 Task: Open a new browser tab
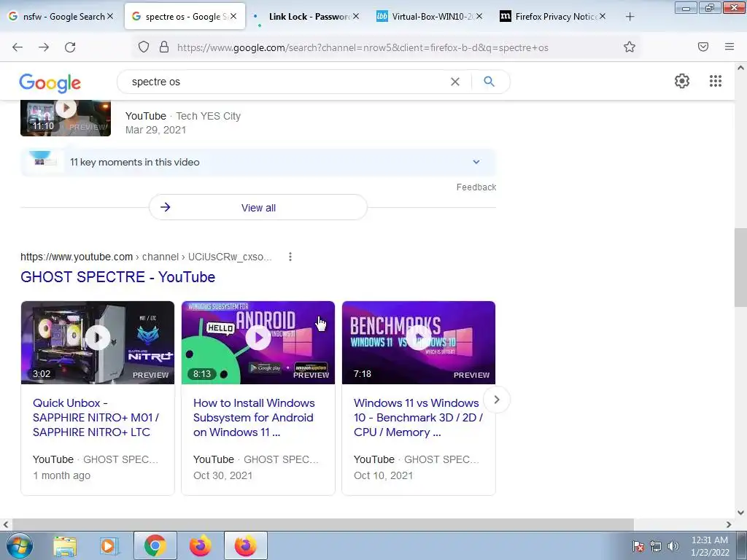tap(630, 17)
